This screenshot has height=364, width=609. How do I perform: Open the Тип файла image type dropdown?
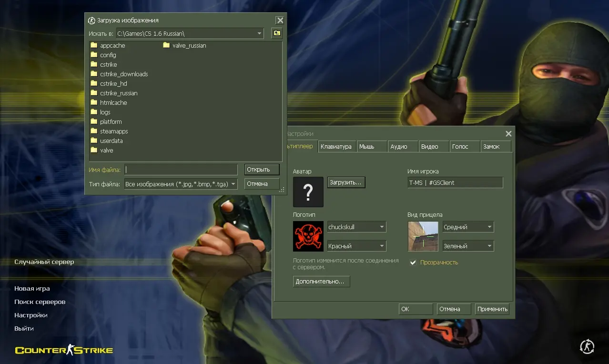point(233,184)
